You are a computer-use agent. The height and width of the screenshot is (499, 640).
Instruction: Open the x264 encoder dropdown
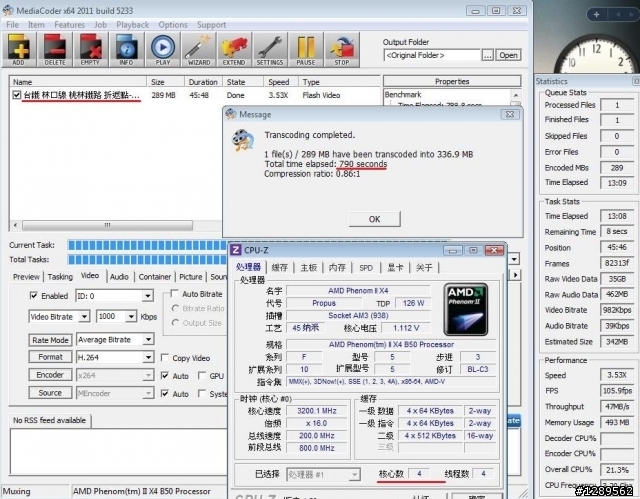pyautogui.click(x=148, y=375)
